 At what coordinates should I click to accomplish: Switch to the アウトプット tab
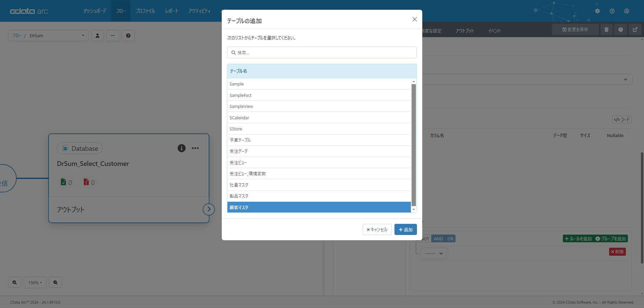465,30
